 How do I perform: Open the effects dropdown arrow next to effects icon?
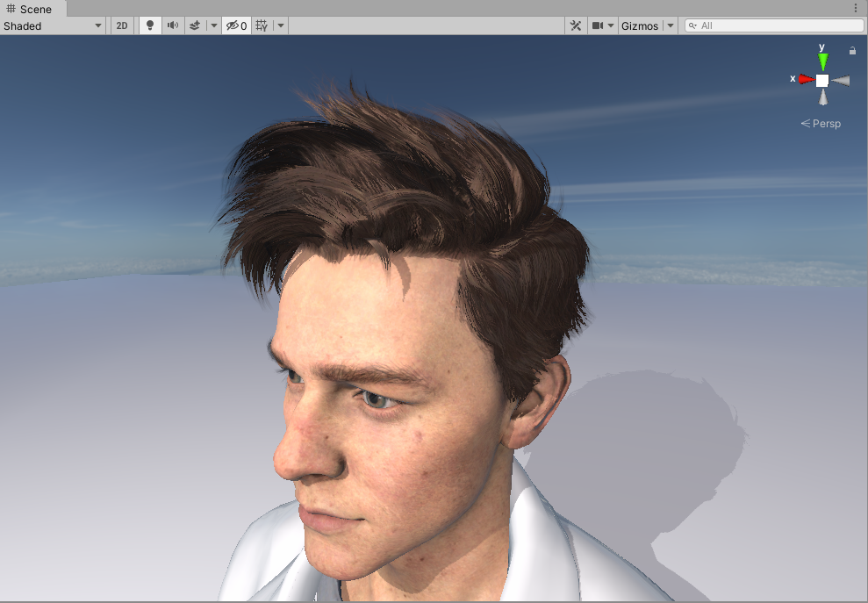point(213,25)
